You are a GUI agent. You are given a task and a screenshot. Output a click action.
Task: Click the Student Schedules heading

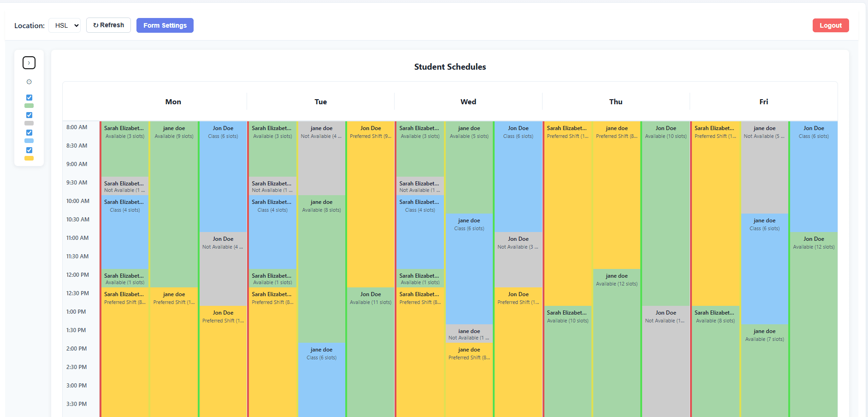pos(450,67)
